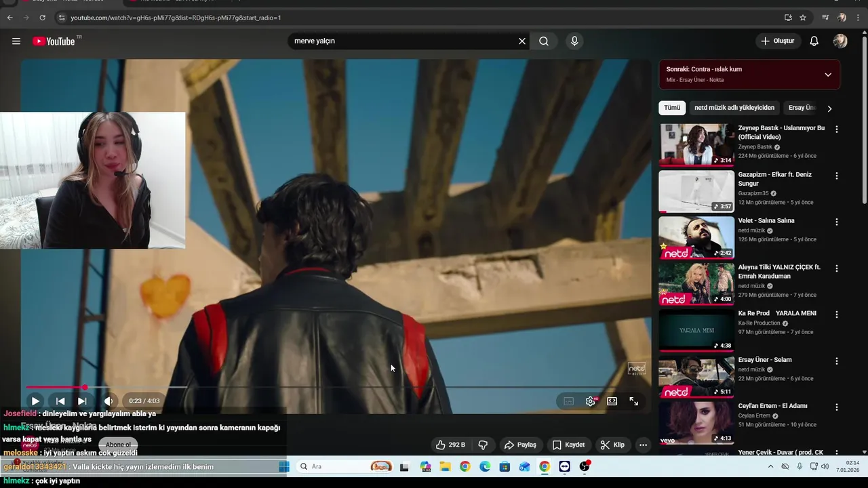Click the taskbar Ara search box
Viewport: 868px width, 488px height.
tap(345, 466)
